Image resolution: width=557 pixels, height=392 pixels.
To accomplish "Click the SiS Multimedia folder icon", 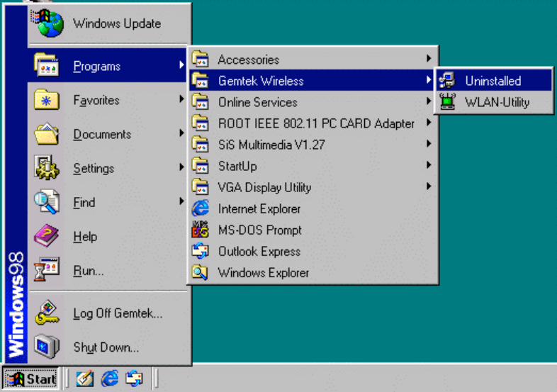I will click(x=201, y=145).
